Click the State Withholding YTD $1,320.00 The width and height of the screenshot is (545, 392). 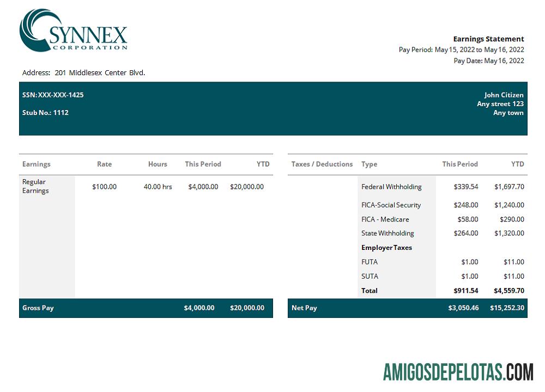coord(509,233)
